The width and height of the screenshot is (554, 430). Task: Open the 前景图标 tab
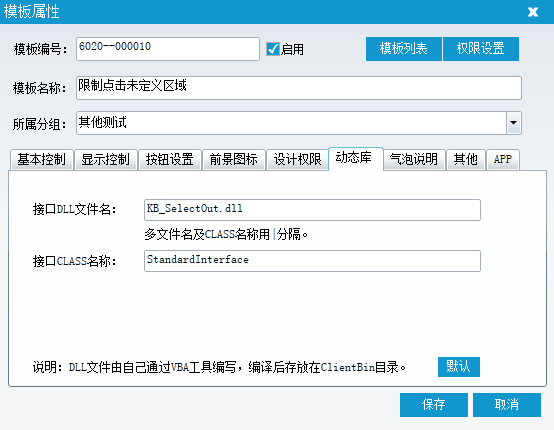point(234,160)
